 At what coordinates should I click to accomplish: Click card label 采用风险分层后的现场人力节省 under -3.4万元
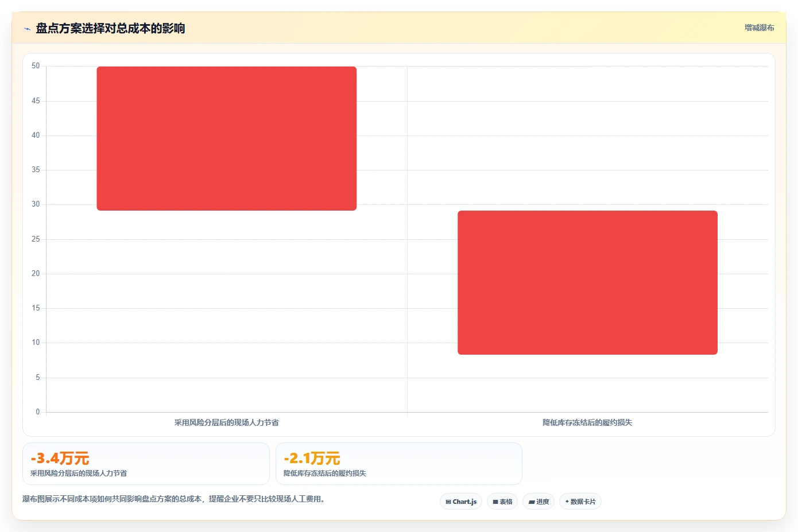click(79, 473)
